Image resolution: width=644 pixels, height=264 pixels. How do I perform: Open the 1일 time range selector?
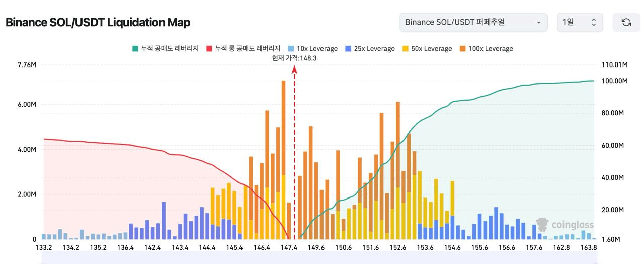pyautogui.click(x=580, y=22)
